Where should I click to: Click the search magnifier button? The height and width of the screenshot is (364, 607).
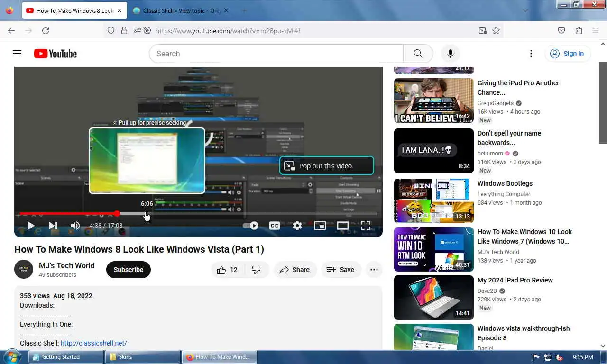point(418,54)
